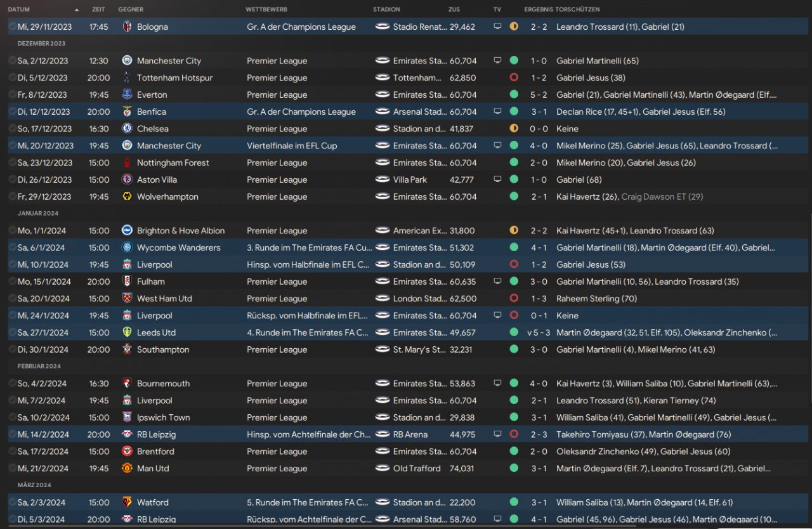Click the Stadion column header
812x529 pixels.
pyautogui.click(x=387, y=10)
